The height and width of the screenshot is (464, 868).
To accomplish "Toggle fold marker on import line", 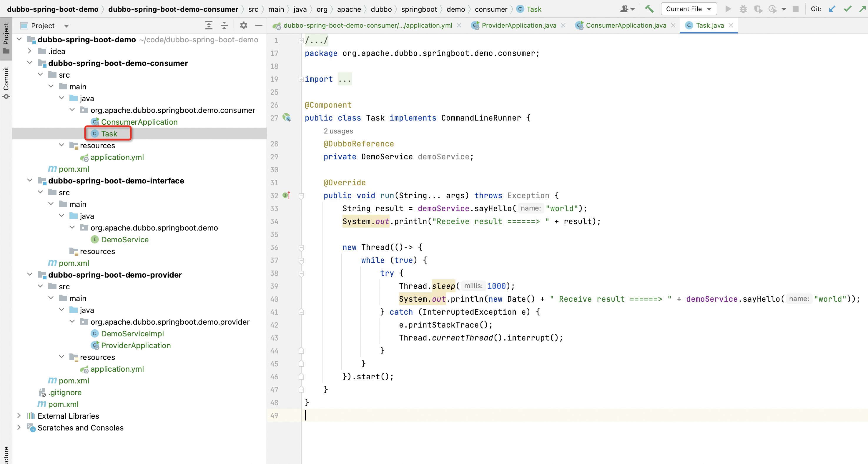I will [x=301, y=79].
